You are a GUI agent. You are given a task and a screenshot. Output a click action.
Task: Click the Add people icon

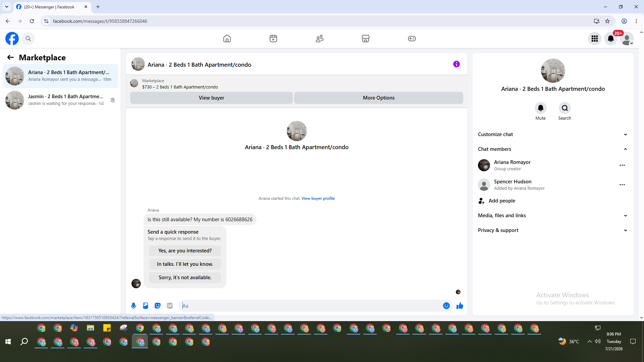pyautogui.click(x=482, y=201)
